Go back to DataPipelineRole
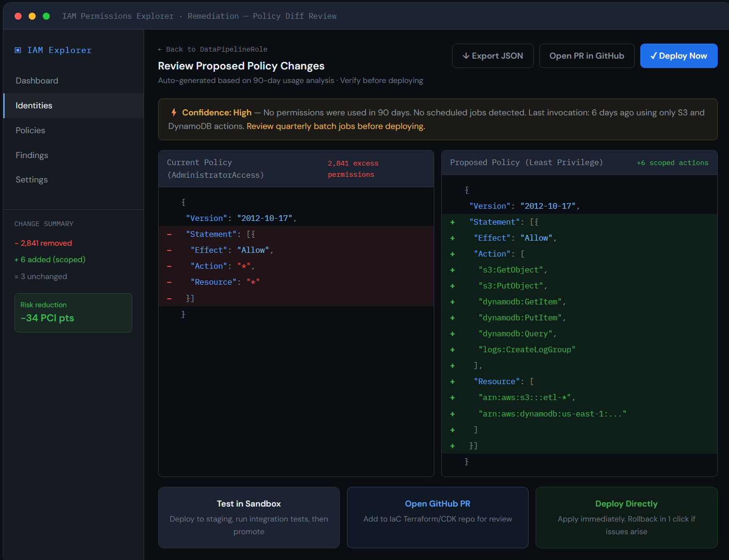The width and height of the screenshot is (729, 560). pyautogui.click(x=213, y=49)
